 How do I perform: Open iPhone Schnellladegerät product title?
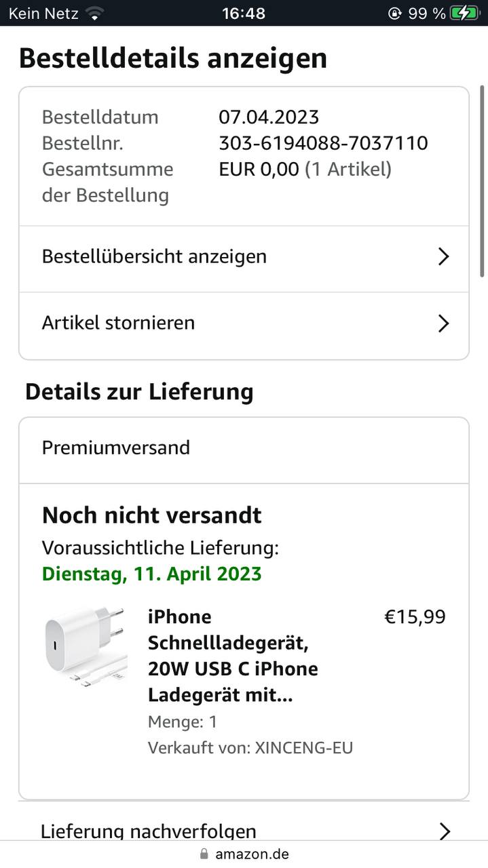coord(233,656)
